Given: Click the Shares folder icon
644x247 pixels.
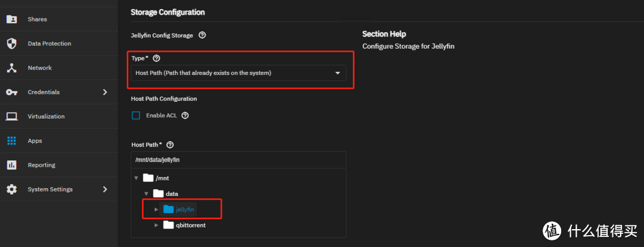Looking at the screenshot, I should pyautogui.click(x=11, y=19).
